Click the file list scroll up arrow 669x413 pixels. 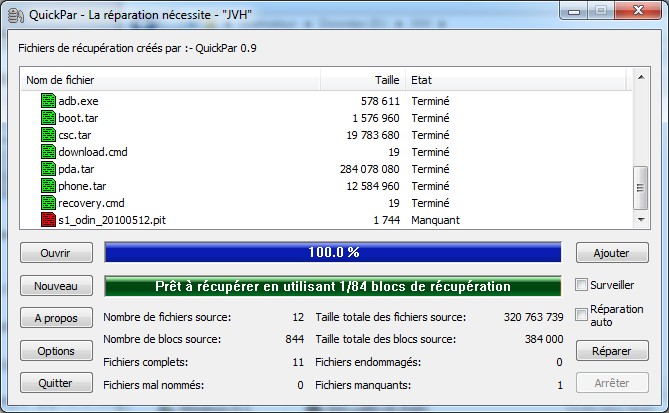click(x=641, y=77)
